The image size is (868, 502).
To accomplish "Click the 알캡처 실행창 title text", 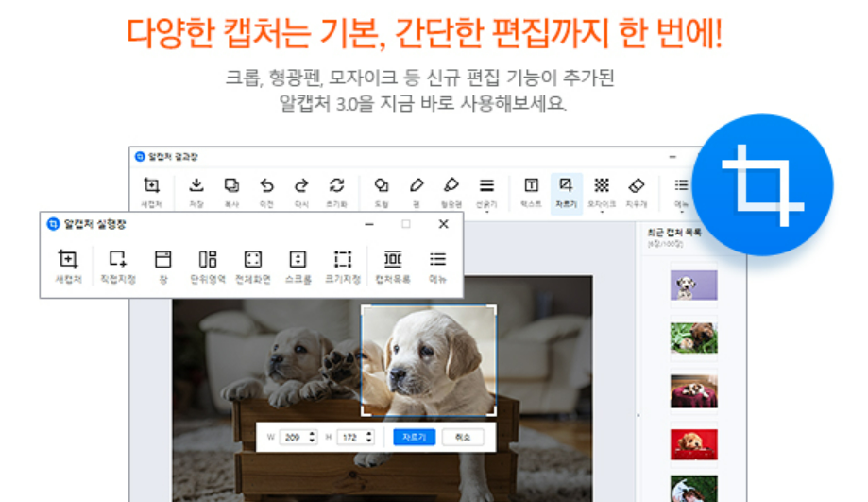I will (94, 224).
